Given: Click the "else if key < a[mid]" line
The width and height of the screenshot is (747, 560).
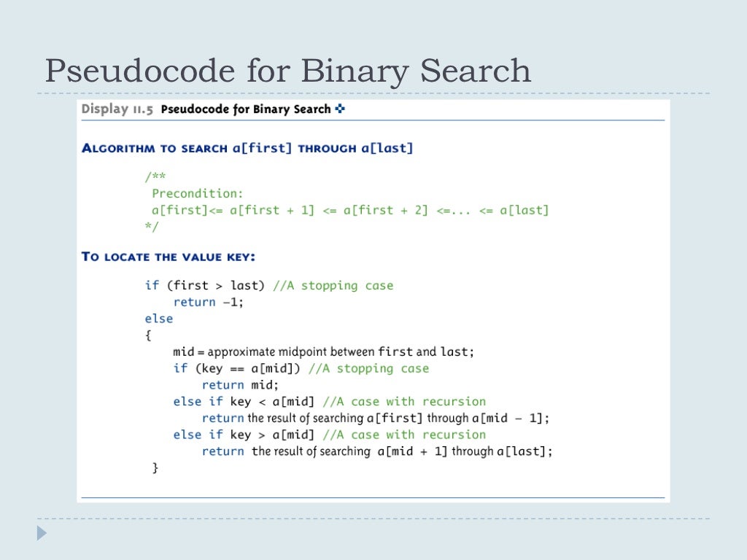Looking at the screenshot, I should pos(244,402).
